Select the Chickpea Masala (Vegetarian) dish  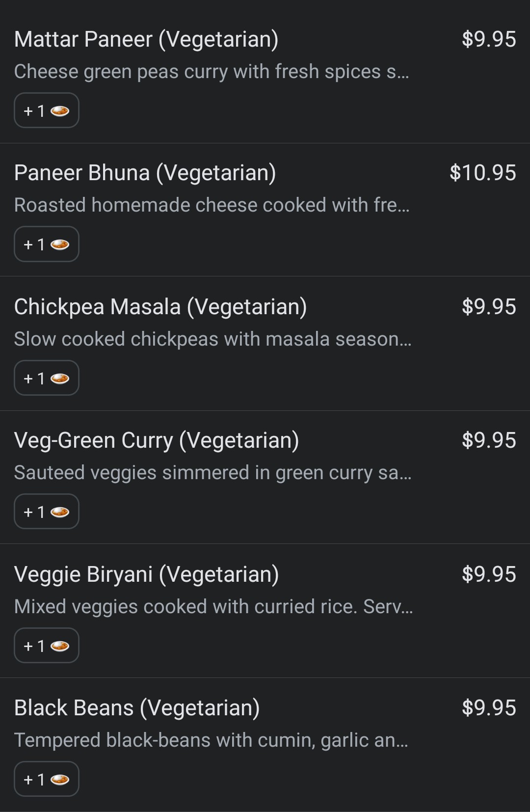click(x=160, y=307)
